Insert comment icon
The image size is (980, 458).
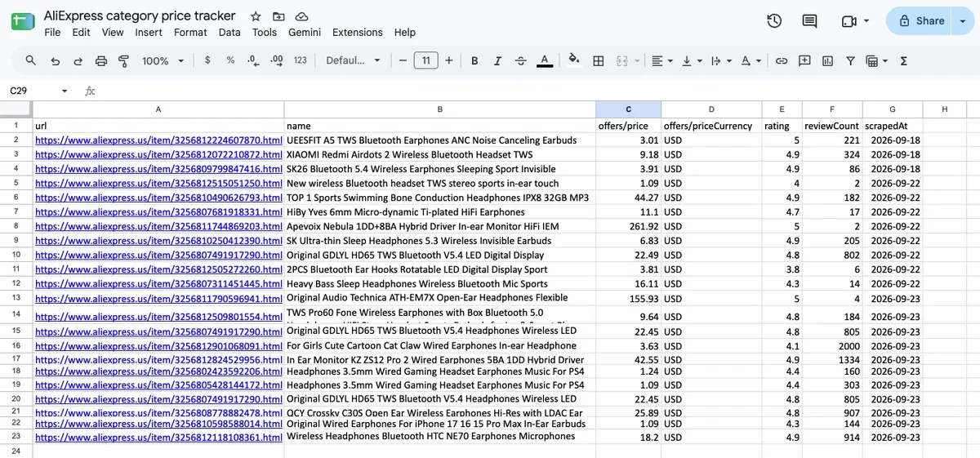point(804,60)
